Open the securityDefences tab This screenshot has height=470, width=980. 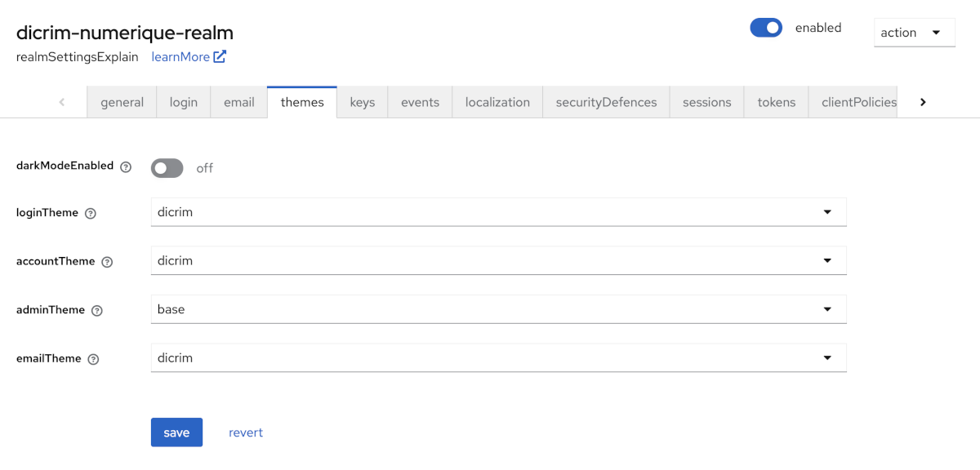point(605,101)
